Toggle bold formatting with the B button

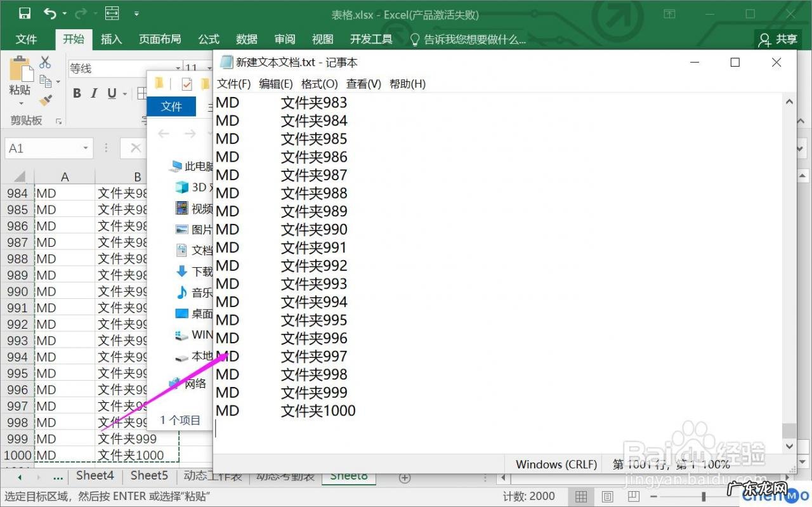[77, 93]
